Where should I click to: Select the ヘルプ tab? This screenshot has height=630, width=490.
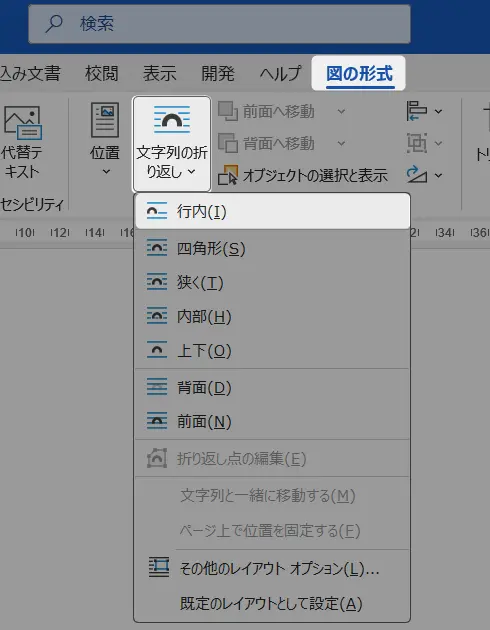click(280, 74)
